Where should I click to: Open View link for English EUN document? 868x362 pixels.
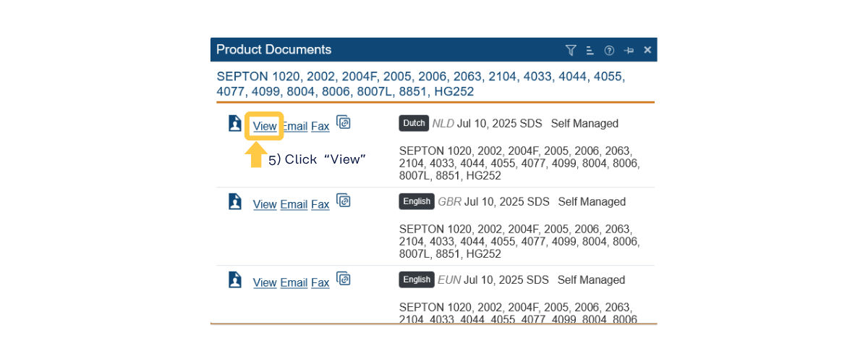(x=265, y=282)
